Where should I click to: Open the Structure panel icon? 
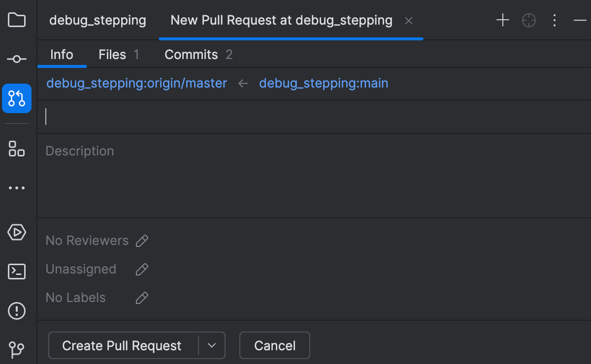16,149
